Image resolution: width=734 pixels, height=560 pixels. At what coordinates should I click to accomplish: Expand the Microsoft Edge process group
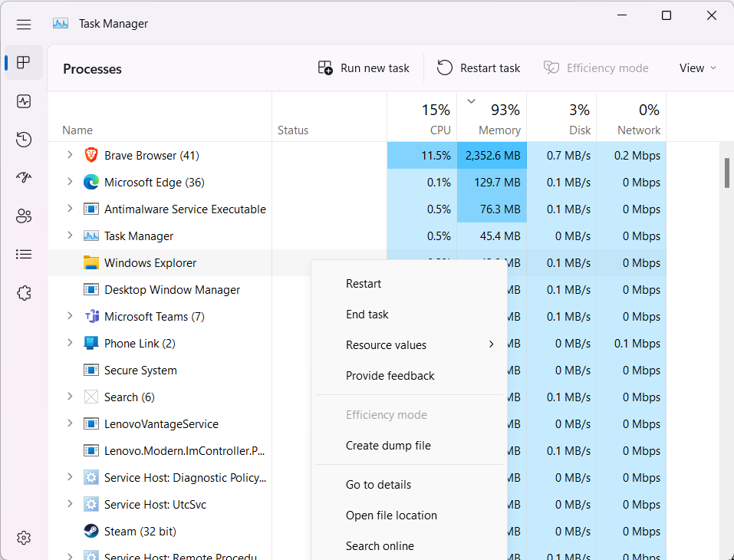(x=70, y=182)
